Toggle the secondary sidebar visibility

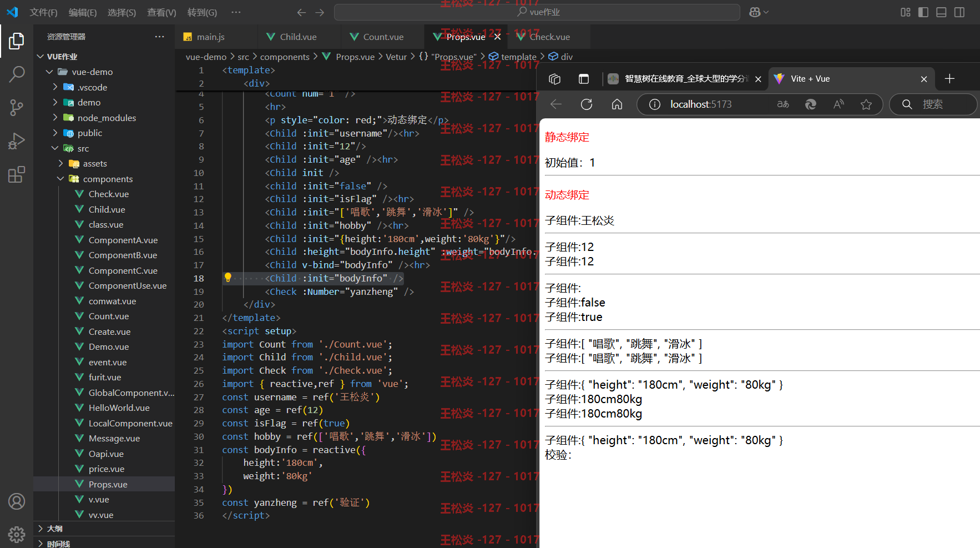pos(959,12)
